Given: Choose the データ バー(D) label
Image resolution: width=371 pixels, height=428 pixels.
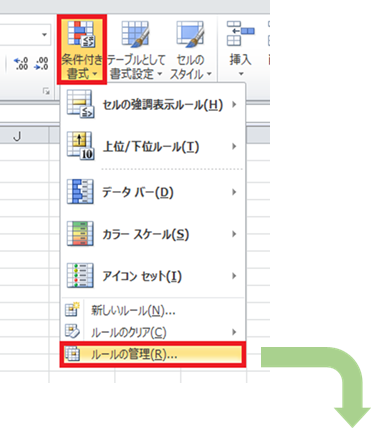Looking at the screenshot, I should click(138, 192).
